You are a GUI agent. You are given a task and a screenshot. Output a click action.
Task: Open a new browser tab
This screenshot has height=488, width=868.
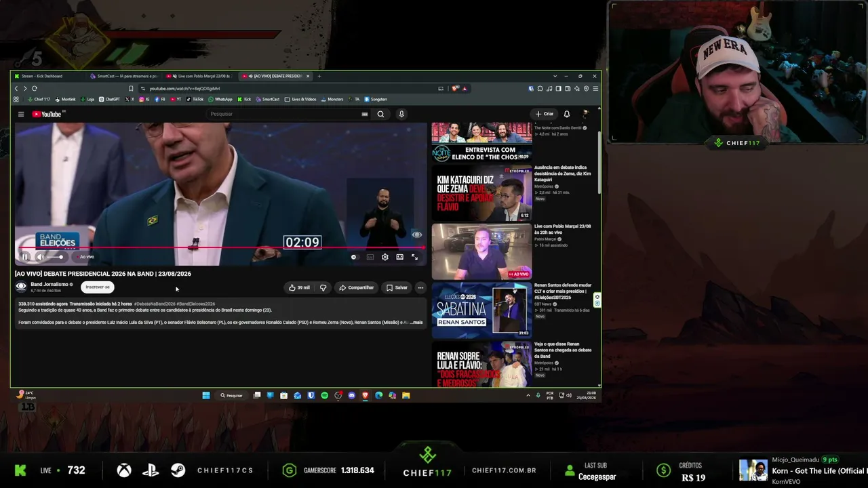click(x=319, y=76)
